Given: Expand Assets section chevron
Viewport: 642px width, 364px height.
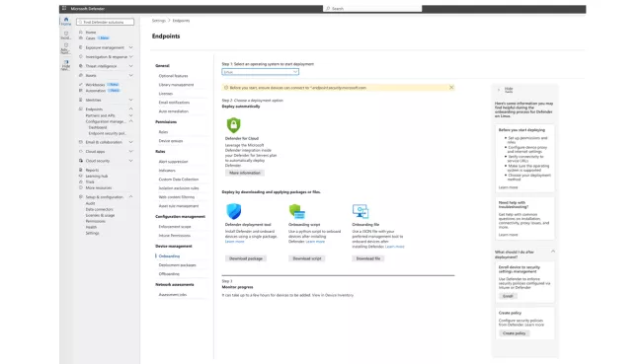Looking at the screenshot, I should point(131,75).
